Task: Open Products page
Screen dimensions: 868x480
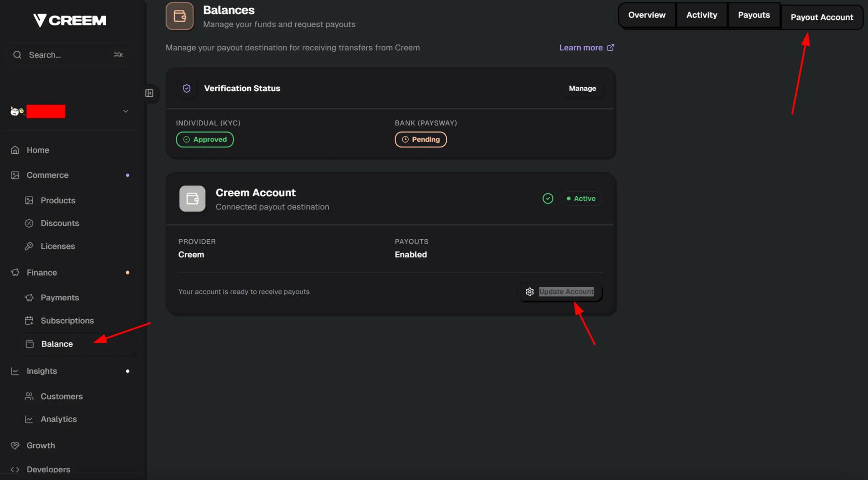Action: [x=58, y=200]
